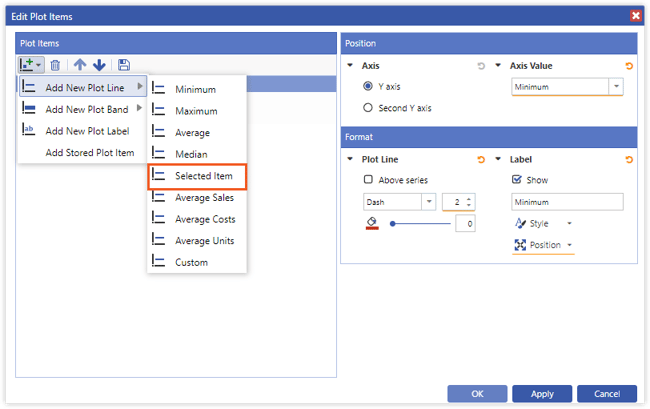650x409 pixels.
Task: Collapse the Axis Value section
Action: point(498,65)
